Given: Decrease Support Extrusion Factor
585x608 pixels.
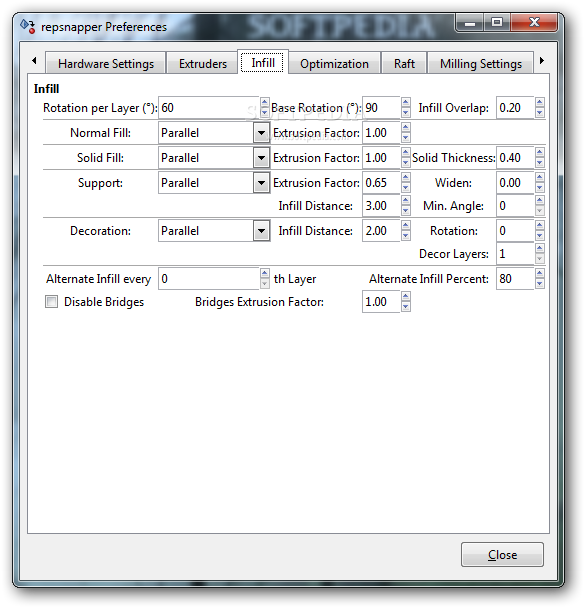Looking at the screenshot, I should 406,187.
